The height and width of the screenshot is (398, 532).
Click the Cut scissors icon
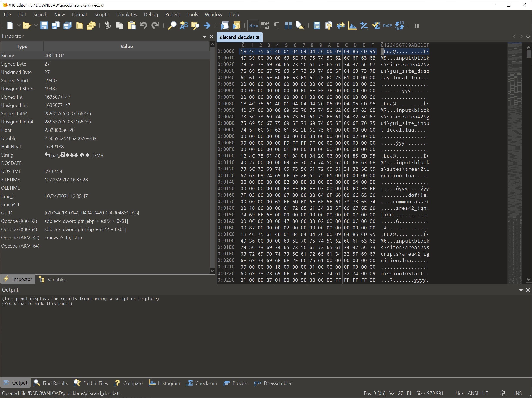[x=108, y=25]
